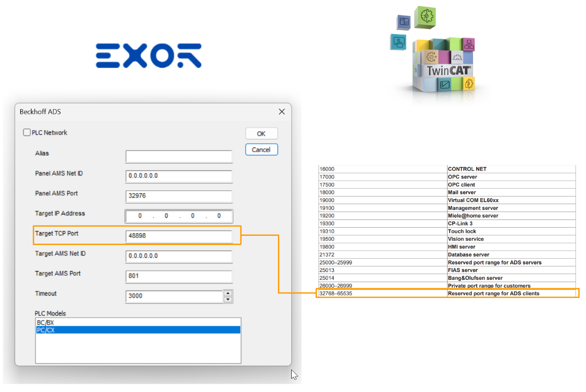Click the gray wrench-gear cube icon
The height and width of the screenshot is (392, 586).
pyautogui.click(x=457, y=58)
